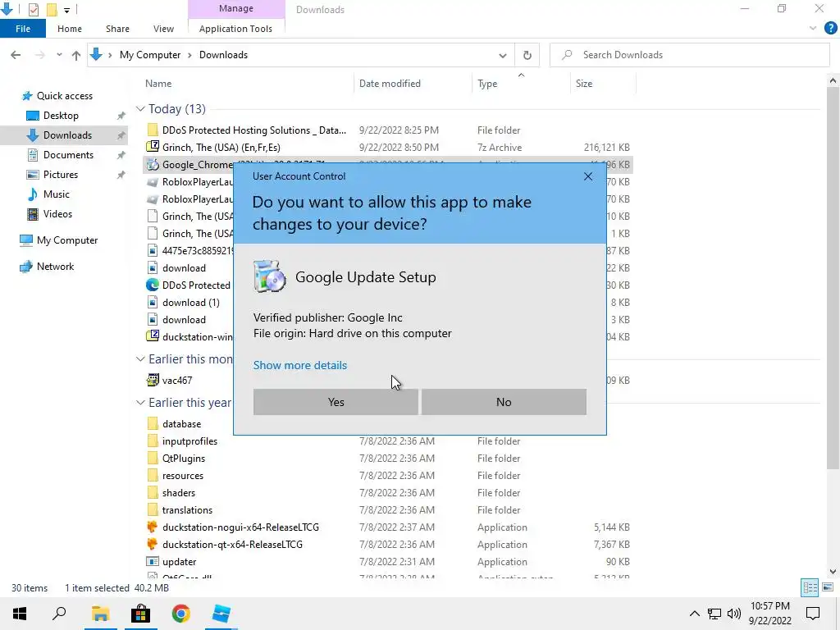Screen dimensions: 840x630
Task: Refresh the Downloads folder
Action: point(527,55)
